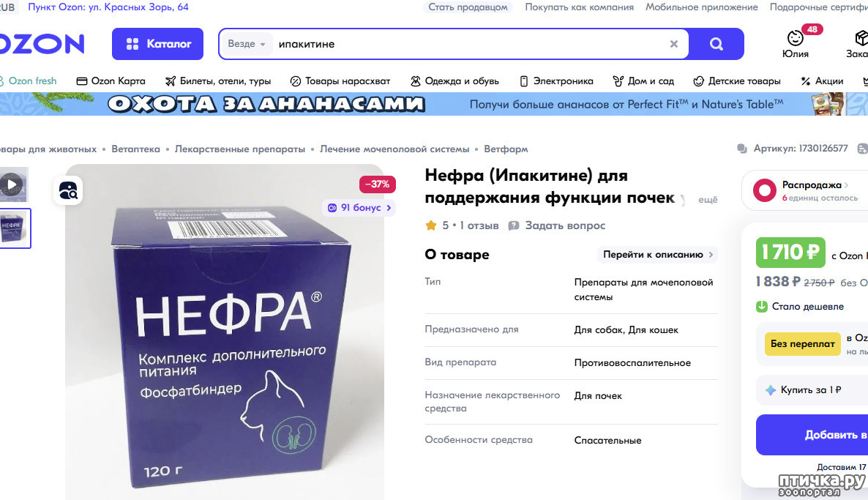Click Перейти к описанию chevron link

click(657, 255)
